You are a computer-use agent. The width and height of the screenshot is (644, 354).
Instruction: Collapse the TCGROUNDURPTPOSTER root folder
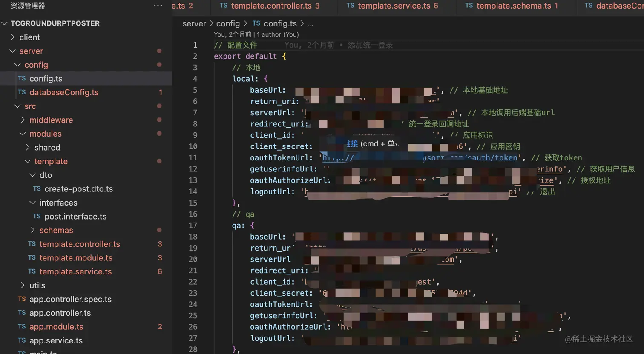click(x=5, y=23)
